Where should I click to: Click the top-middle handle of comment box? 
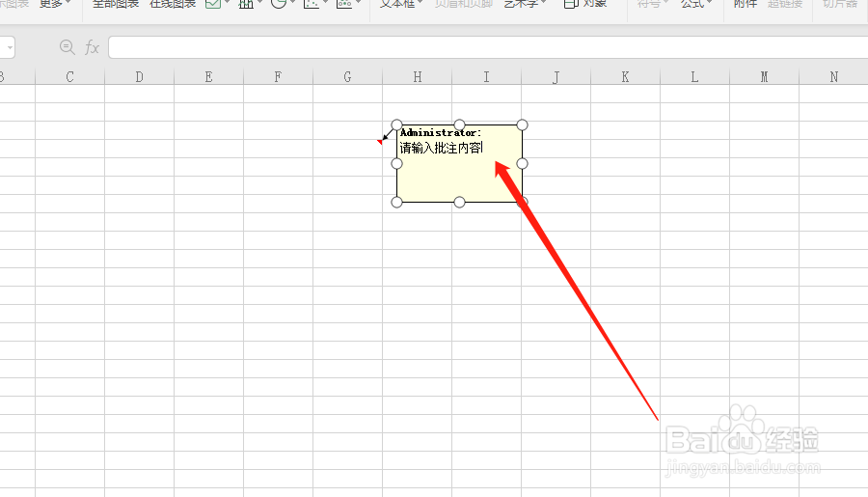[x=459, y=124]
